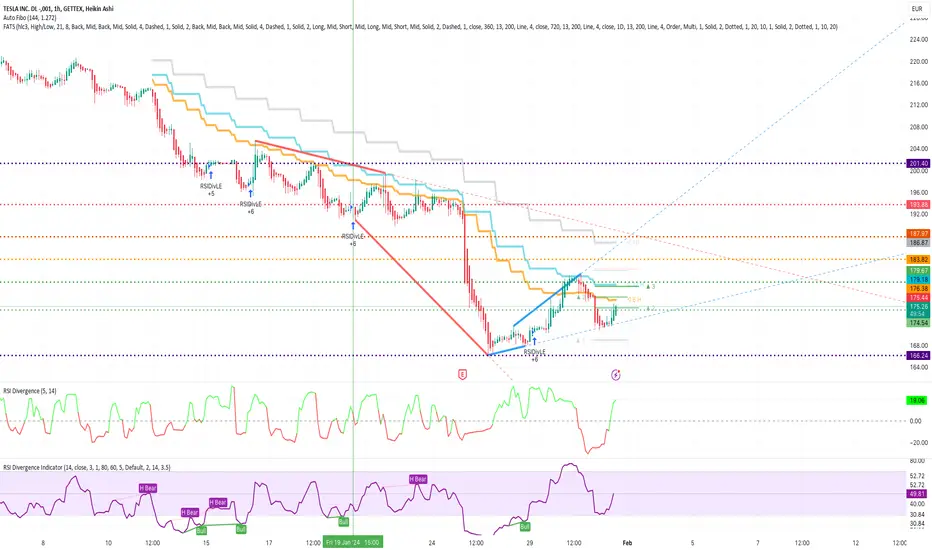Click the purple 49.81 RSI value label
The width and height of the screenshot is (932, 550).
tap(917, 494)
